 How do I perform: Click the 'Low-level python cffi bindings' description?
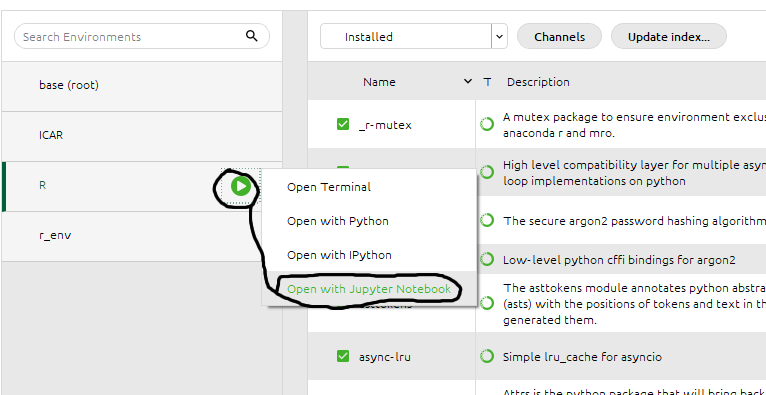pos(619,260)
